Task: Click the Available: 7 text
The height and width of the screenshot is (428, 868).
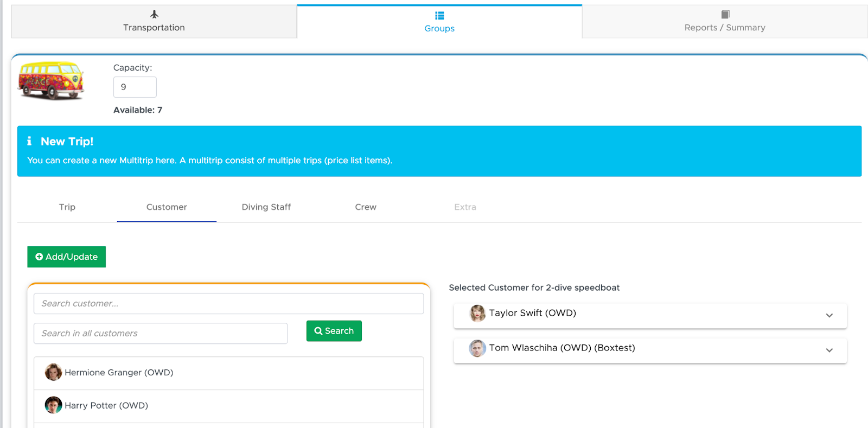Action: pos(138,110)
